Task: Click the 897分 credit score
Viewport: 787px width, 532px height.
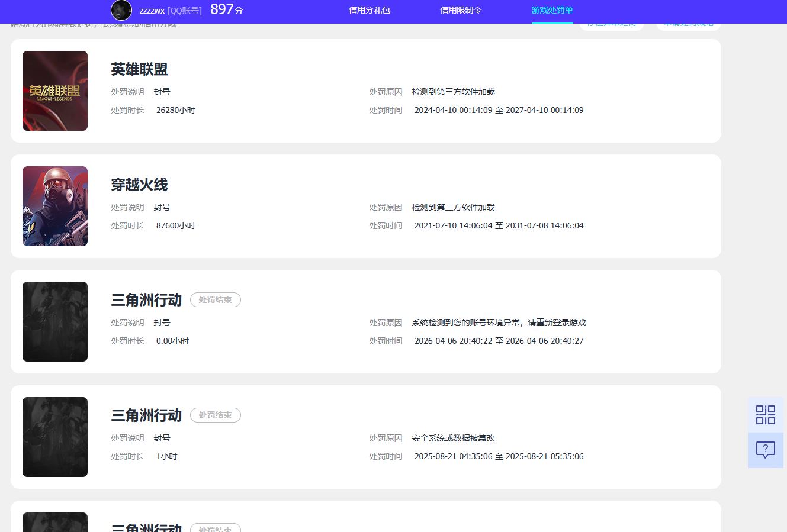Action: click(x=226, y=9)
